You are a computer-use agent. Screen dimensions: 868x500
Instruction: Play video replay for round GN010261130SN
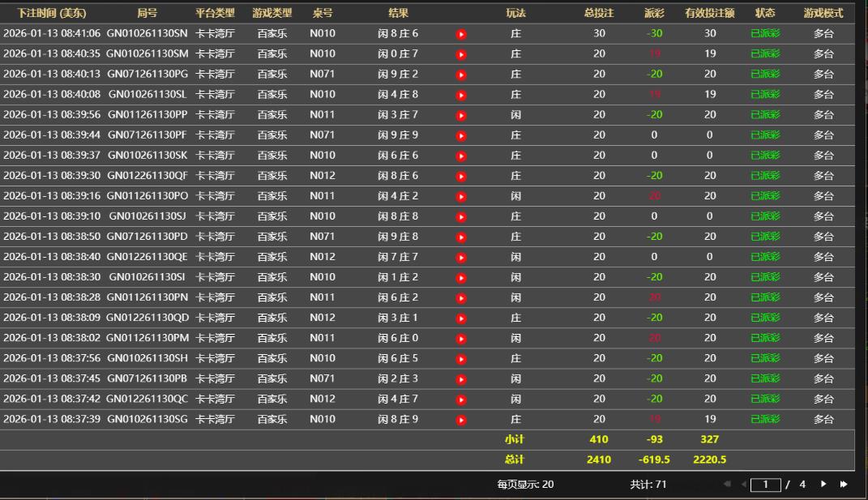click(461, 34)
